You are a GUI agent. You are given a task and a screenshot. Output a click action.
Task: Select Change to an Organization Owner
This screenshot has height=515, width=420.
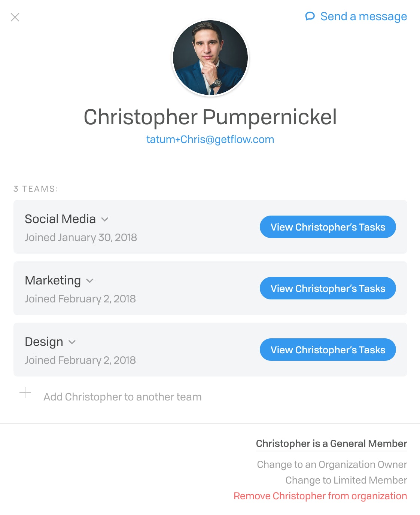click(332, 464)
